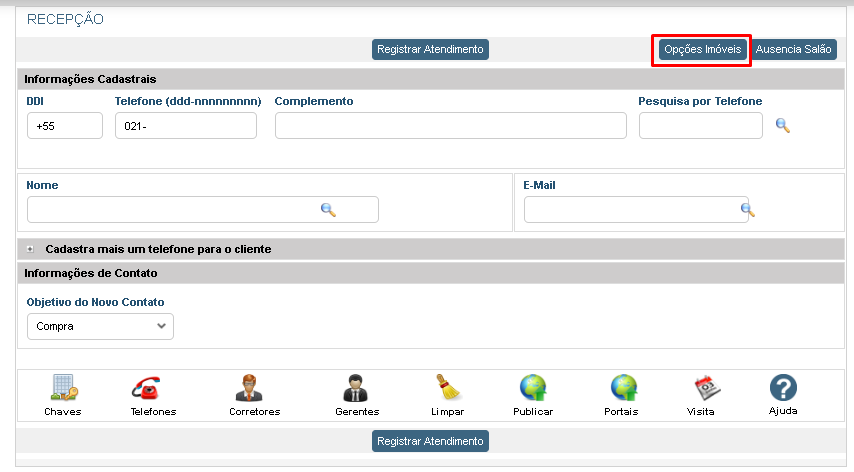Open the Objetivo do Novo Contato dropdown
This screenshot has width=854, height=472.
pos(100,326)
